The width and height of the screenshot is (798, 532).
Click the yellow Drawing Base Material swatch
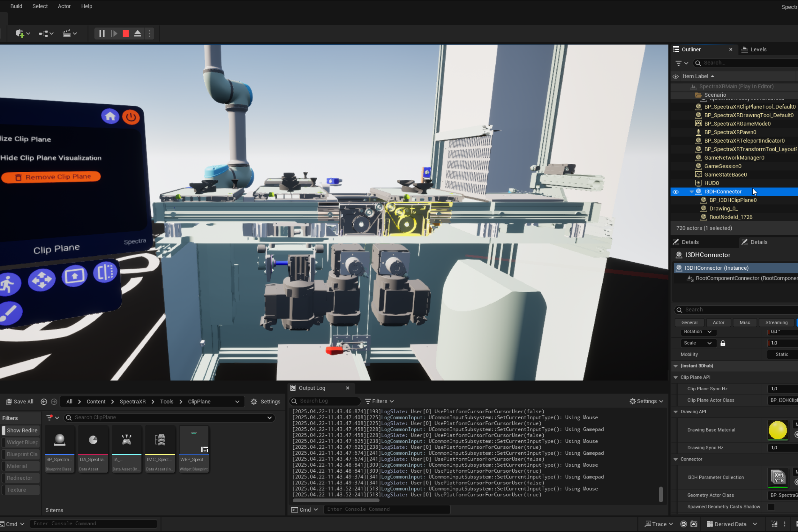tap(777, 430)
